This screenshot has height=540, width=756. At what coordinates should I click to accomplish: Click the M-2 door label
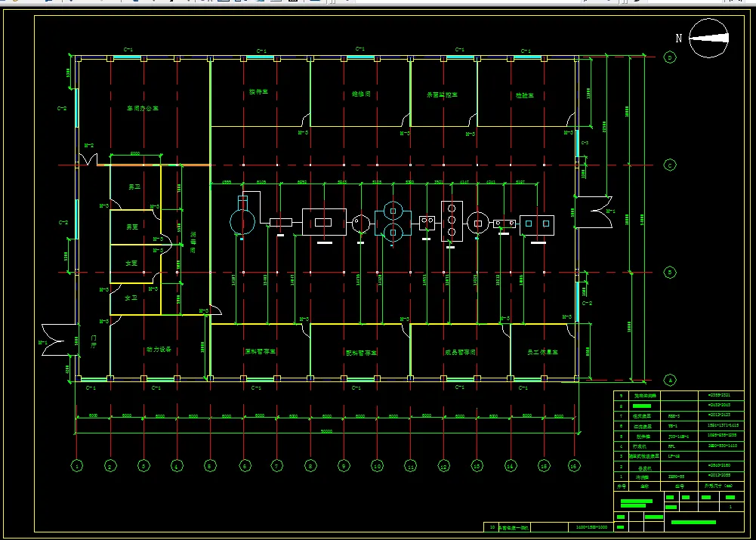click(x=89, y=145)
